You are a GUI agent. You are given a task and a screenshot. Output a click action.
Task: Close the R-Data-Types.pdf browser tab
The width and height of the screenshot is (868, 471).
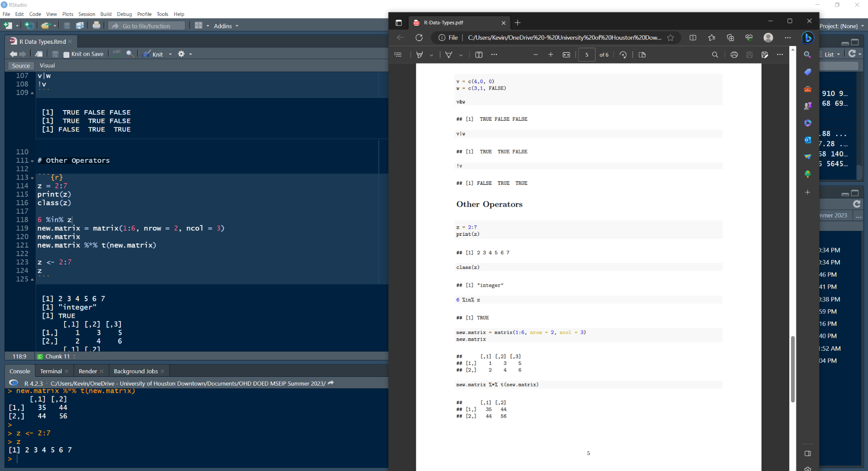coord(503,23)
